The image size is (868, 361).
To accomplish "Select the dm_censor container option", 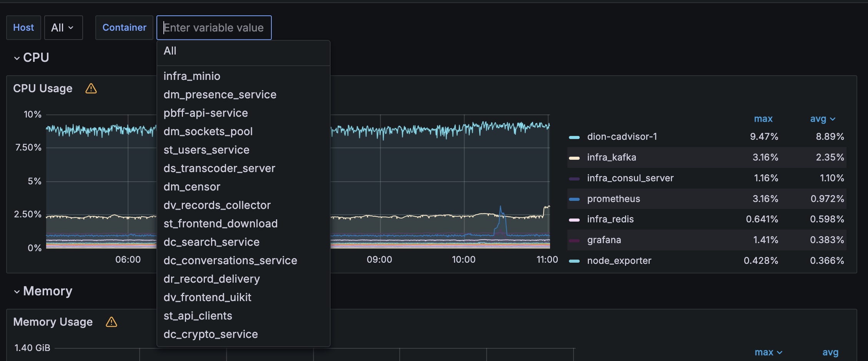I will (x=243, y=187).
